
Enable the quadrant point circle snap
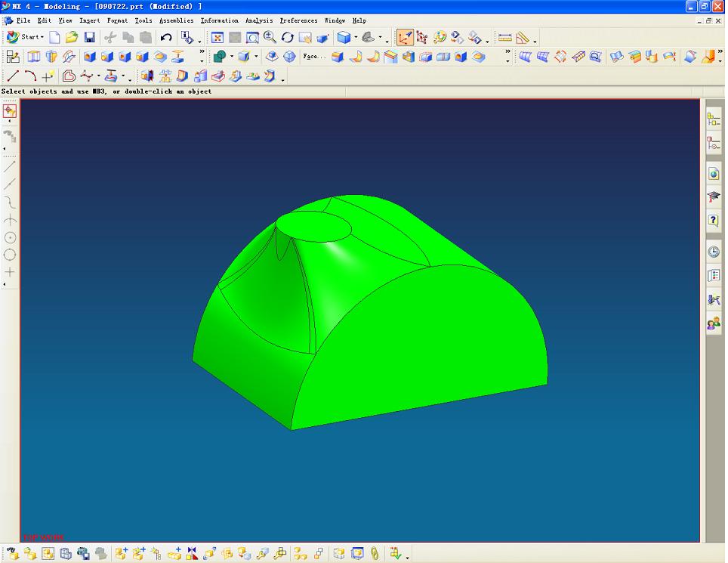(x=10, y=255)
